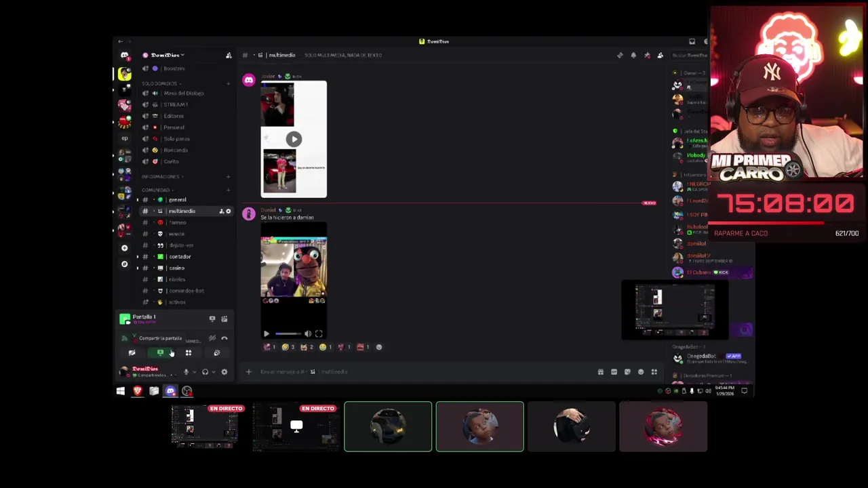Play the video in Javier's message

pyautogui.click(x=294, y=139)
